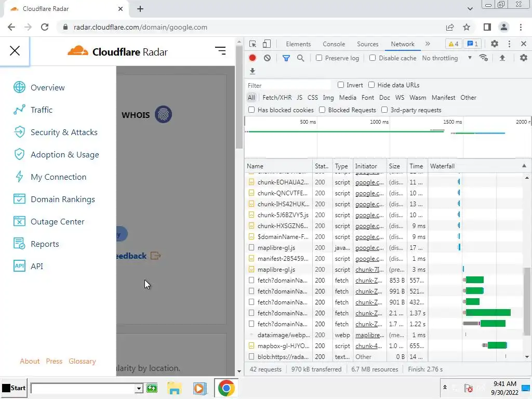Switch to Console tab
This screenshot has height=399, width=532.
coord(334,44)
